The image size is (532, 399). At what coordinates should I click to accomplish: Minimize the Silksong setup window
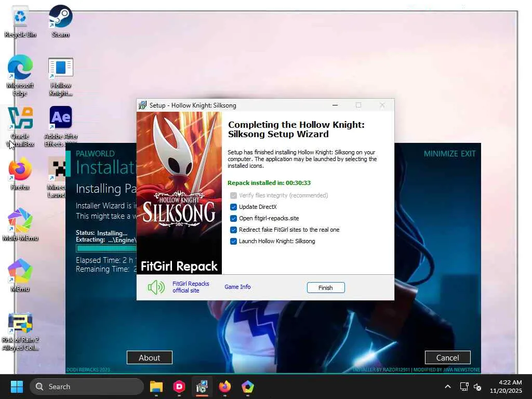tap(335, 105)
